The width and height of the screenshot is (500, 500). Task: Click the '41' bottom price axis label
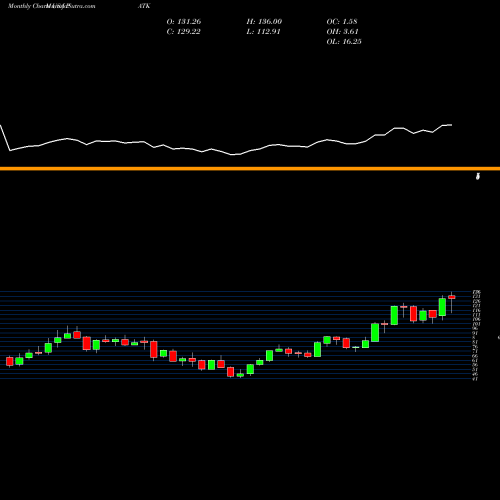(x=476, y=379)
